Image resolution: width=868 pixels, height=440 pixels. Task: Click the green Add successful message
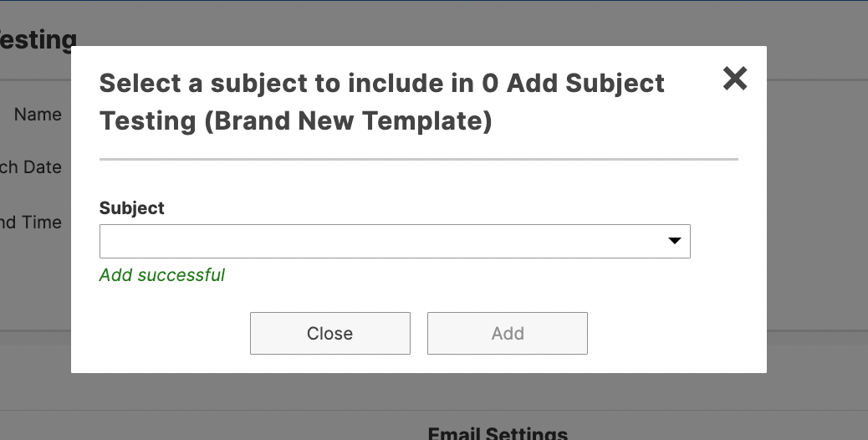coord(162,275)
